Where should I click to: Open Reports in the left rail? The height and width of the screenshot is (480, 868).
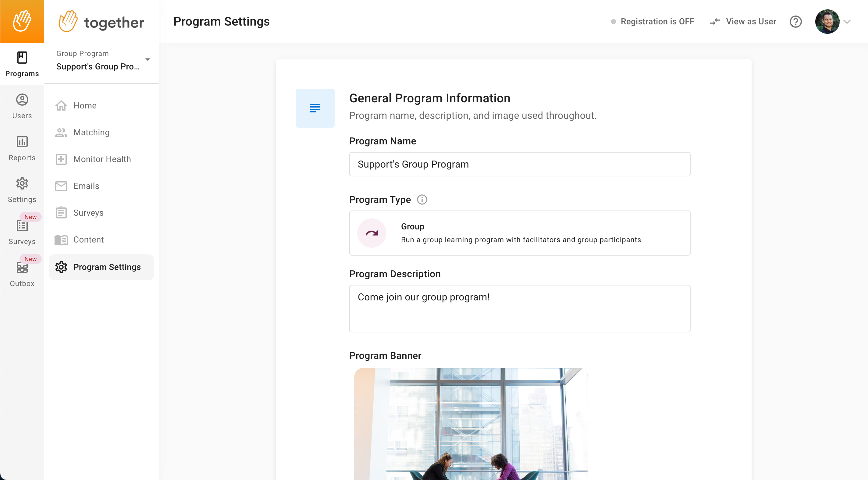[22, 149]
